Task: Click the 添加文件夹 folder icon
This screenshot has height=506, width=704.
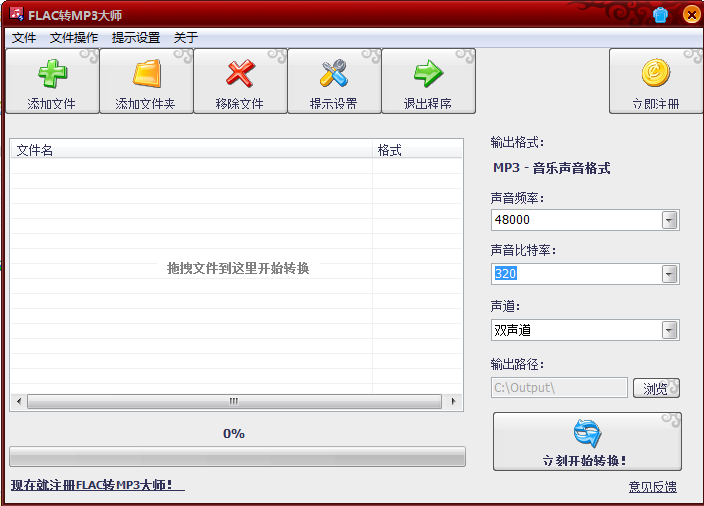Action: pyautogui.click(x=146, y=74)
